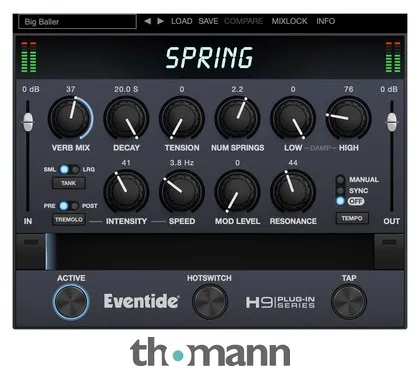Screen dimensions: 420x376
Task: Load the previous preset with left arrow
Action: point(147,21)
